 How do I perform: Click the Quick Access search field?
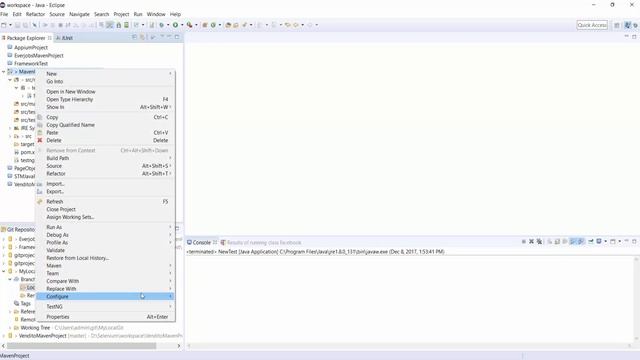pos(592,25)
